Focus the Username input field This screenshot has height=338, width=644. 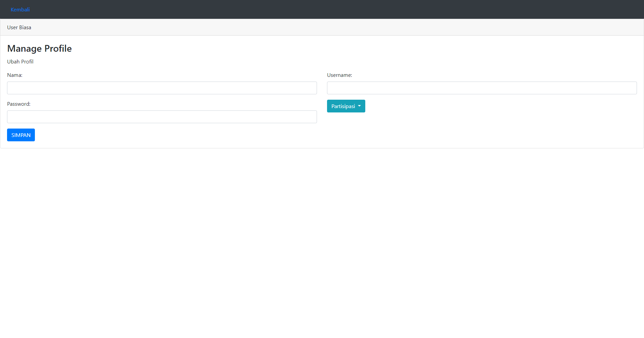point(482,88)
